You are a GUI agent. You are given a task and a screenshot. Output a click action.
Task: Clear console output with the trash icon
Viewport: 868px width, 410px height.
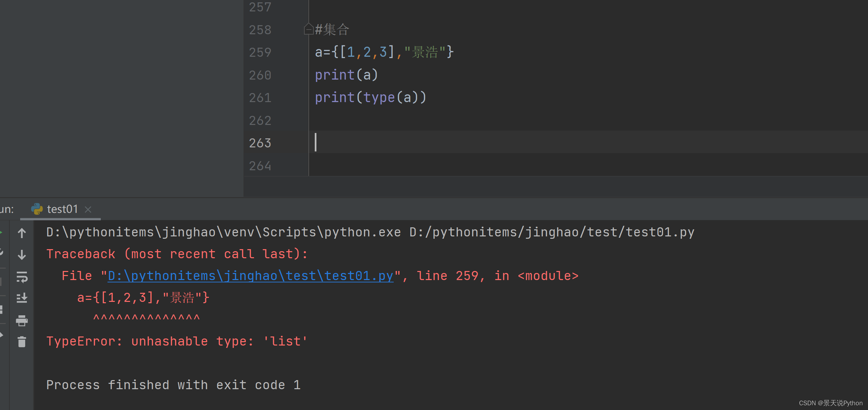click(22, 341)
